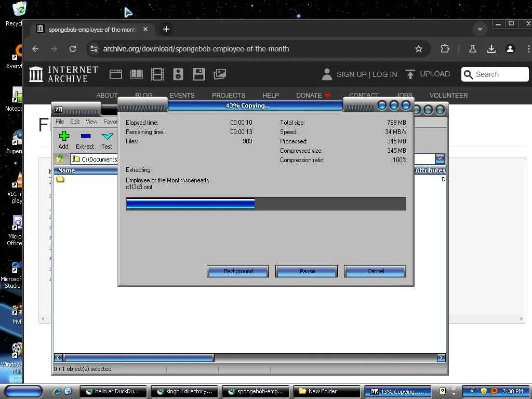The height and width of the screenshot is (399, 532).
Task: Bookmark this page with star icon
Action: (419, 49)
